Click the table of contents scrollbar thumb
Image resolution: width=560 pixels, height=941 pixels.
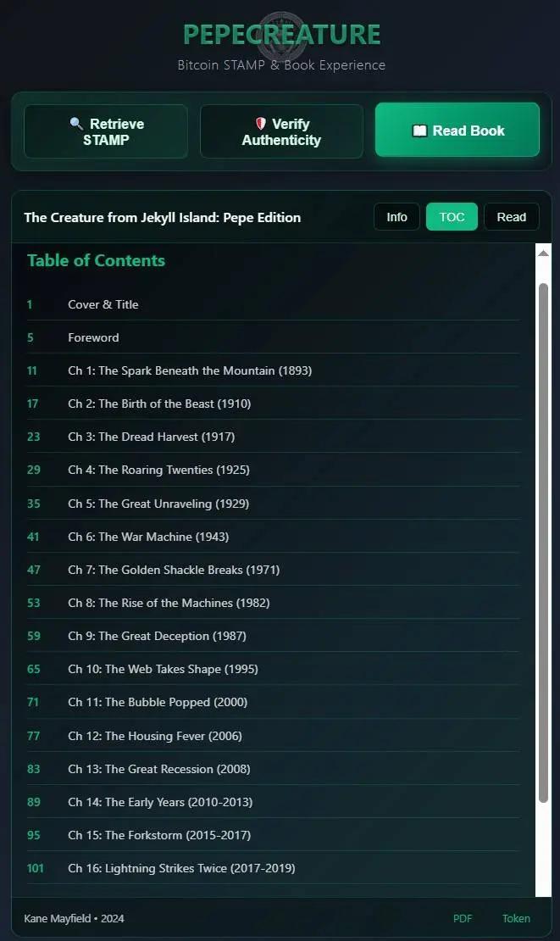[543, 543]
